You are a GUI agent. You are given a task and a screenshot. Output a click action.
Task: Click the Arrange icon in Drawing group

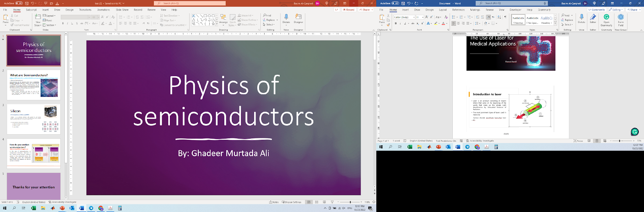223,19
